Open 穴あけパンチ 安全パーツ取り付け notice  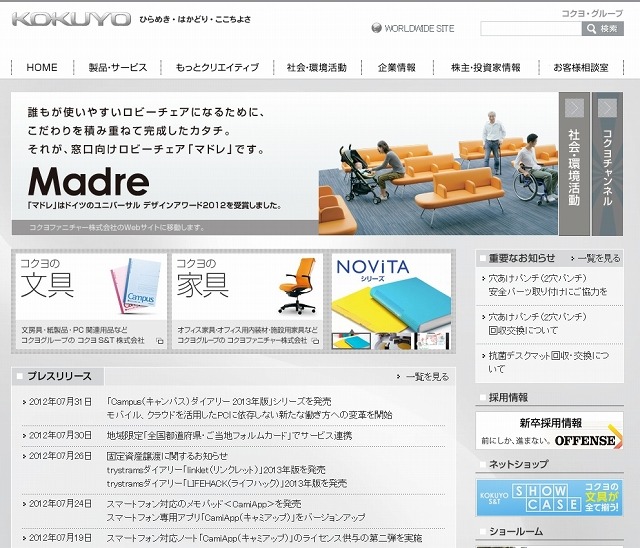[547, 285]
